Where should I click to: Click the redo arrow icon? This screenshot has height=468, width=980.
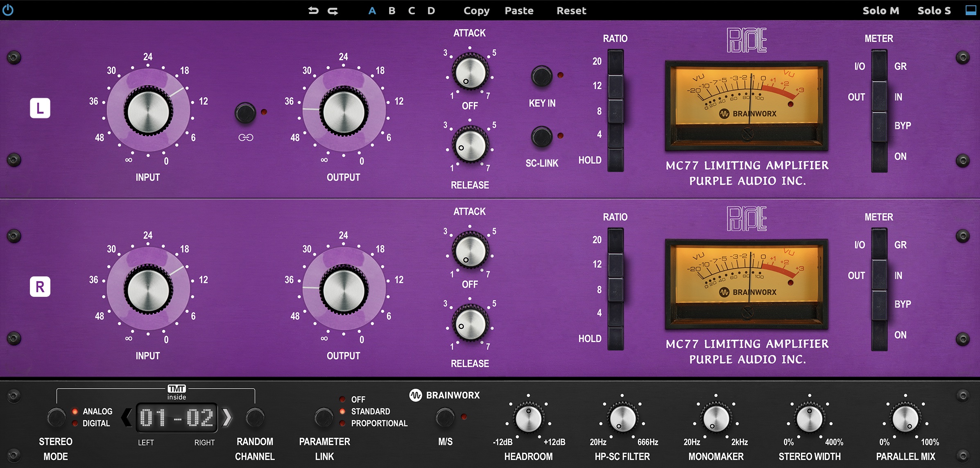(x=333, y=11)
